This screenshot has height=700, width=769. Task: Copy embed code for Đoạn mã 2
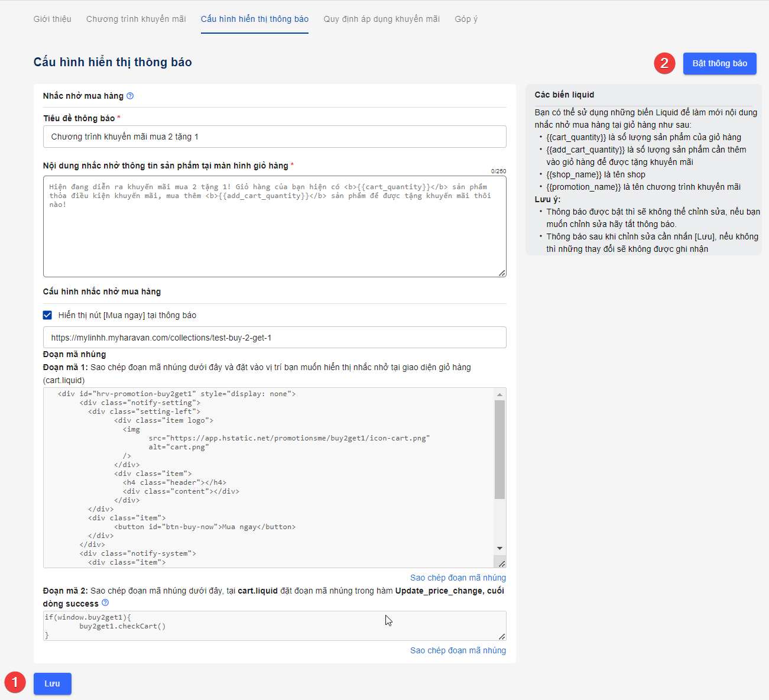tap(458, 650)
